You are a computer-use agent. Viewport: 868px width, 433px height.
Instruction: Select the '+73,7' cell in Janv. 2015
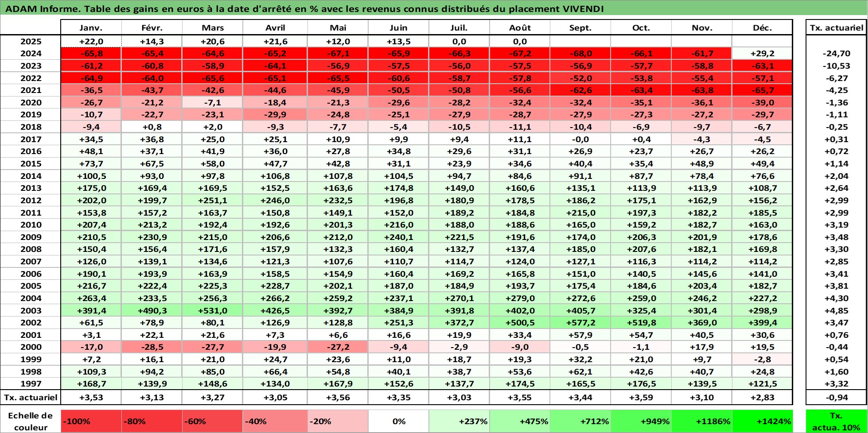(x=91, y=164)
